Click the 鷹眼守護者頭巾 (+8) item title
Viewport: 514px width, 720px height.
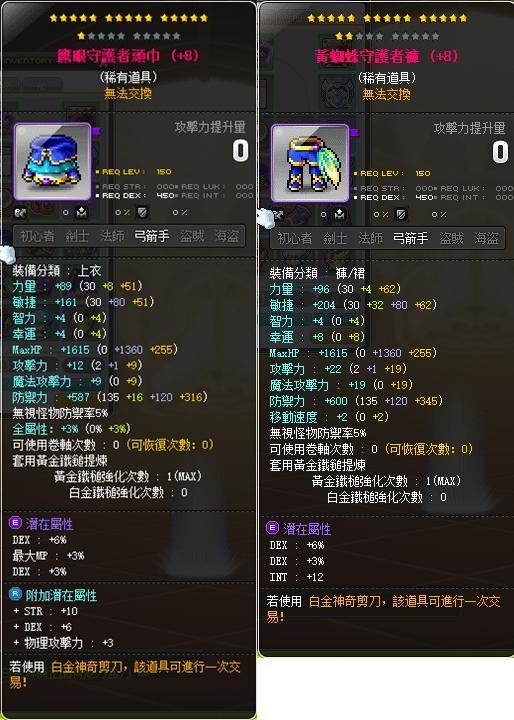(x=128, y=56)
